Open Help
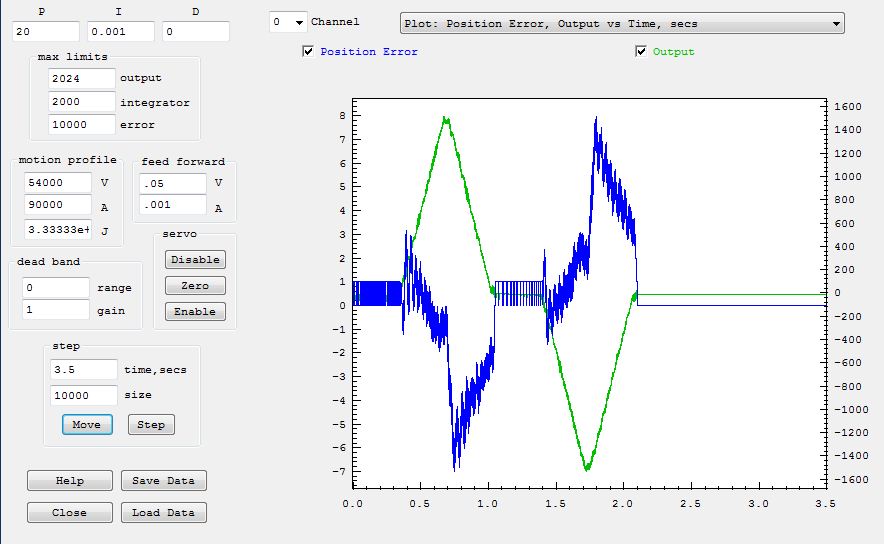 pyautogui.click(x=70, y=480)
